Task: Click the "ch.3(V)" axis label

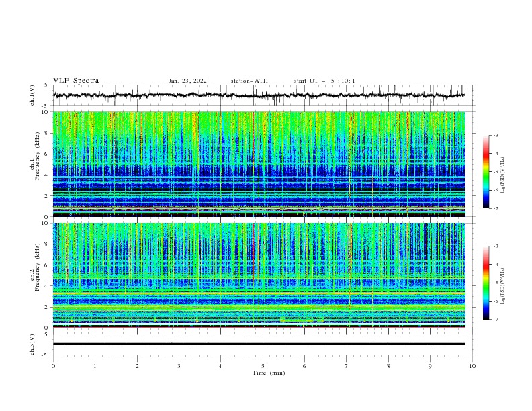Action: (x=32, y=345)
